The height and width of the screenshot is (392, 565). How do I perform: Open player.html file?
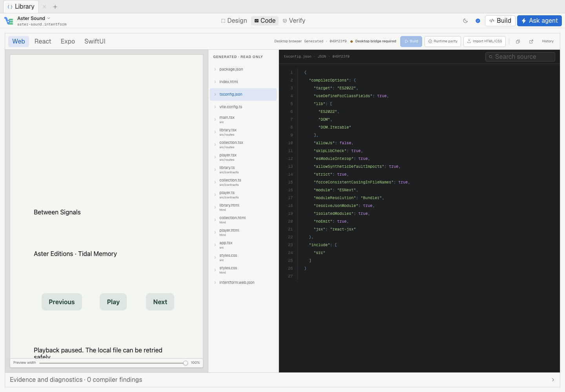[243, 232]
